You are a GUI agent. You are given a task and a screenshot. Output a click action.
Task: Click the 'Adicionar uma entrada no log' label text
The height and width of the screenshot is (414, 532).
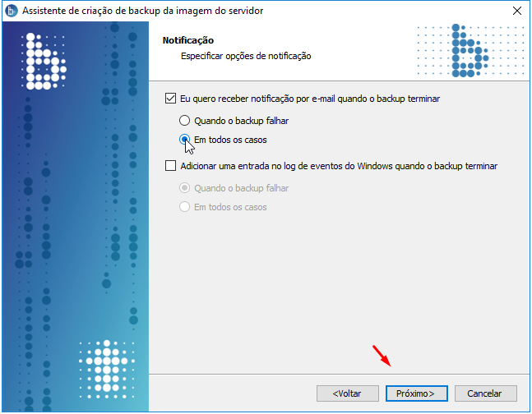[x=339, y=166]
